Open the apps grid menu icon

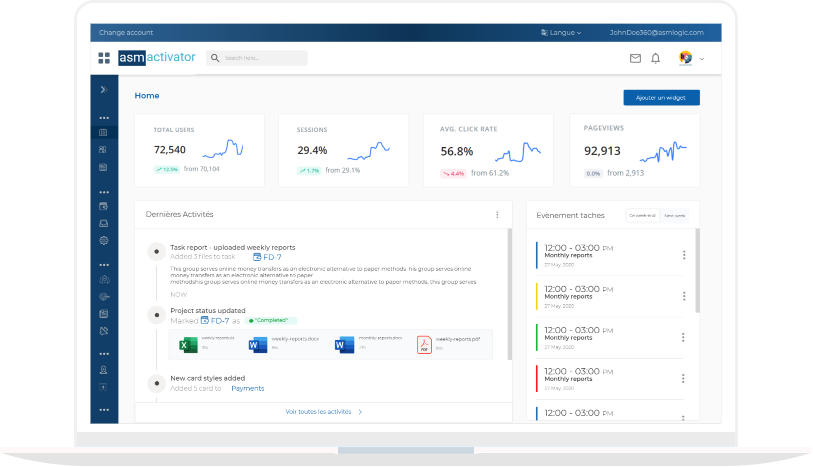(x=104, y=58)
